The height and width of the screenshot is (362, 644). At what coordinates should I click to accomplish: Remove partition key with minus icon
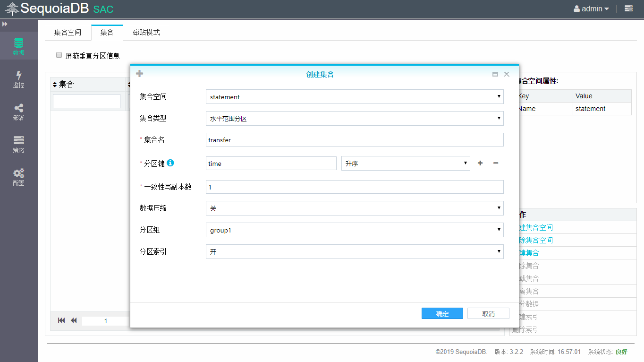point(496,163)
